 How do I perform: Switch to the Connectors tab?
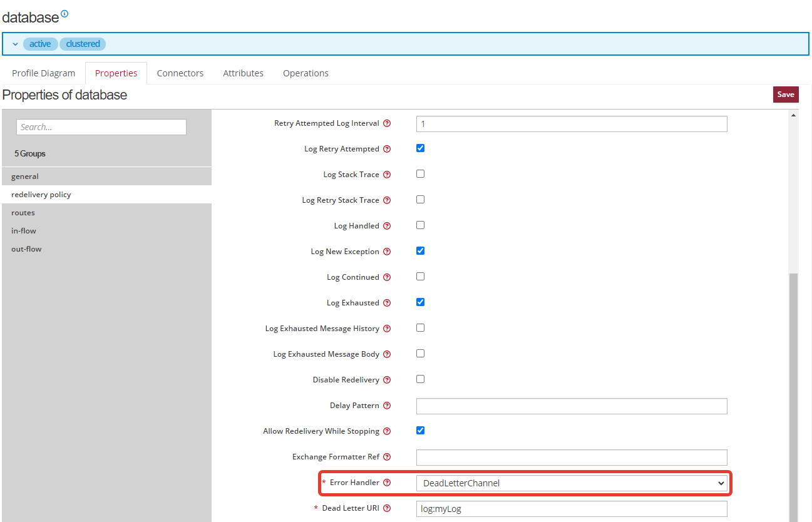180,73
